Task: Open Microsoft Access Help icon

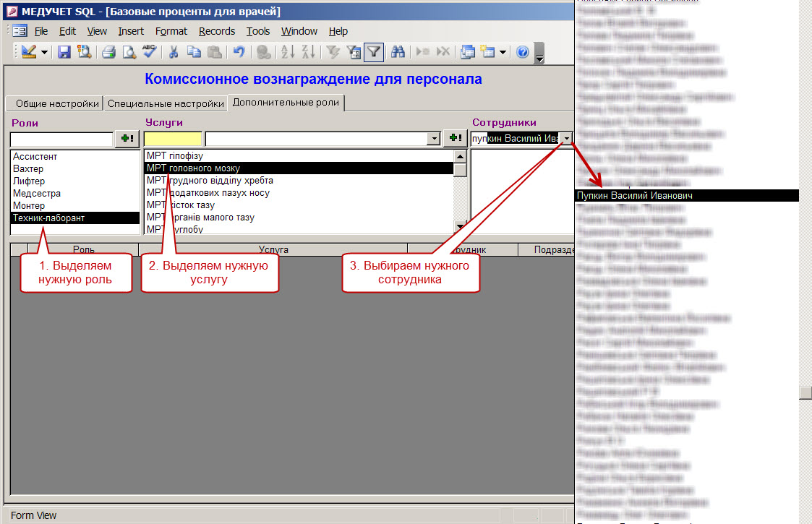Action: [x=523, y=52]
